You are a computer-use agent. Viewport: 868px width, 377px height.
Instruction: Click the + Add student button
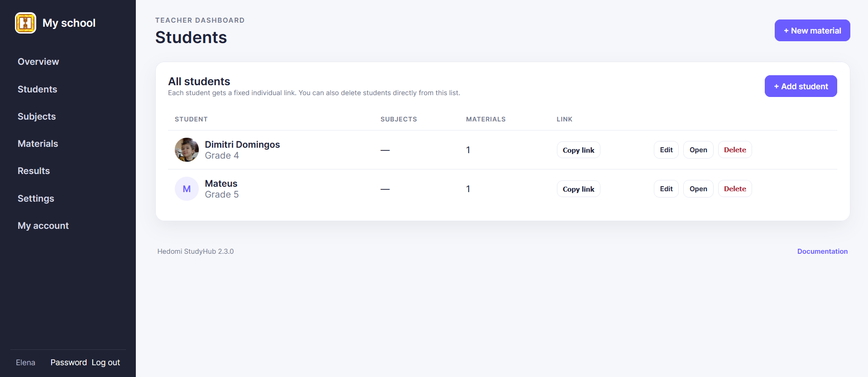[x=801, y=86]
